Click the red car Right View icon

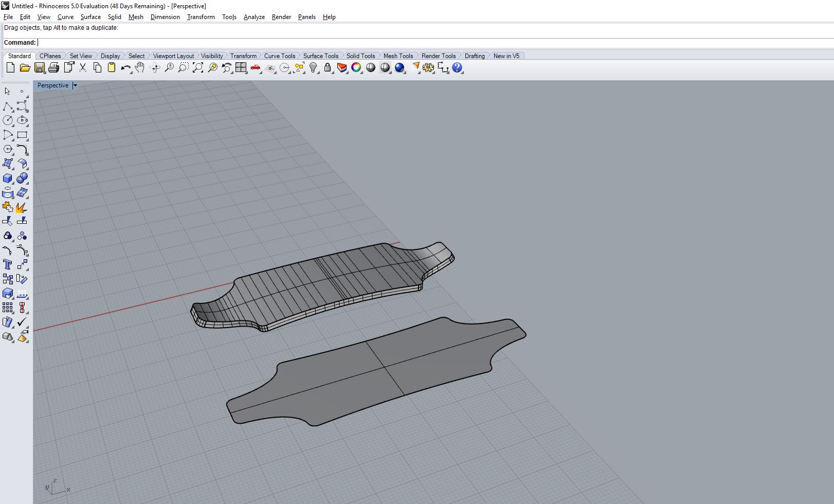[255, 67]
